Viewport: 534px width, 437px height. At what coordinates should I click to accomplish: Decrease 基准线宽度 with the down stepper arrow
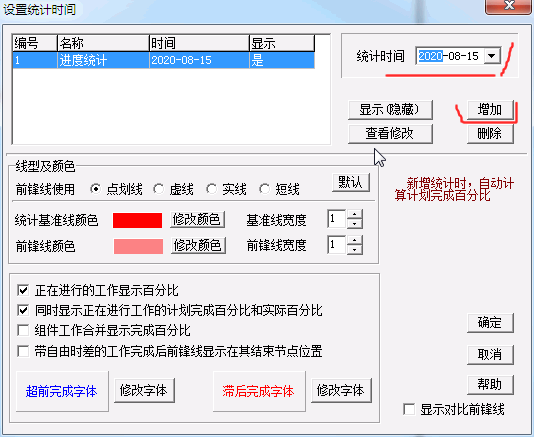click(355, 224)
